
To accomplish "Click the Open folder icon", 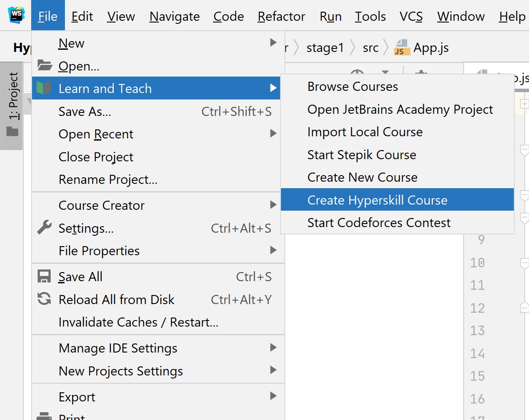I will point(45,66).
